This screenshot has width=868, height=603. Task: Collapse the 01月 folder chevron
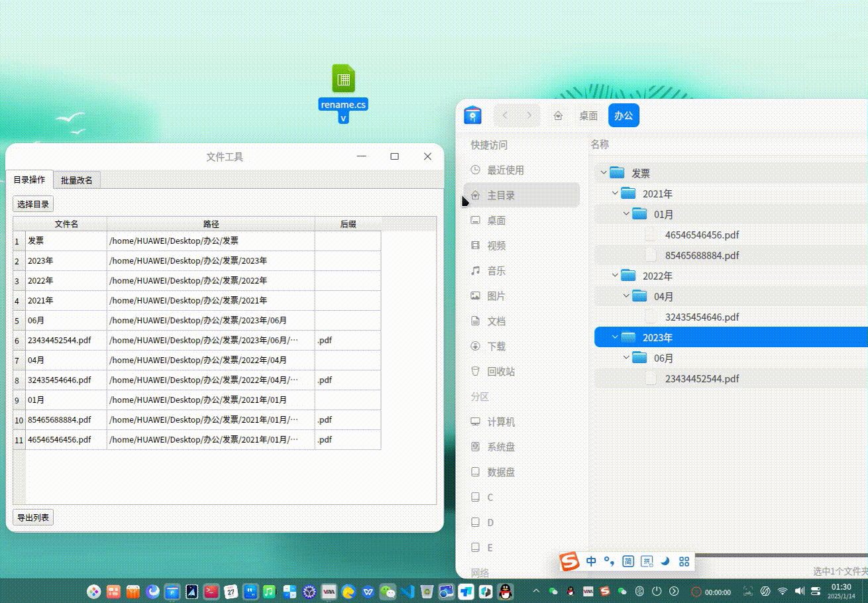626,214
